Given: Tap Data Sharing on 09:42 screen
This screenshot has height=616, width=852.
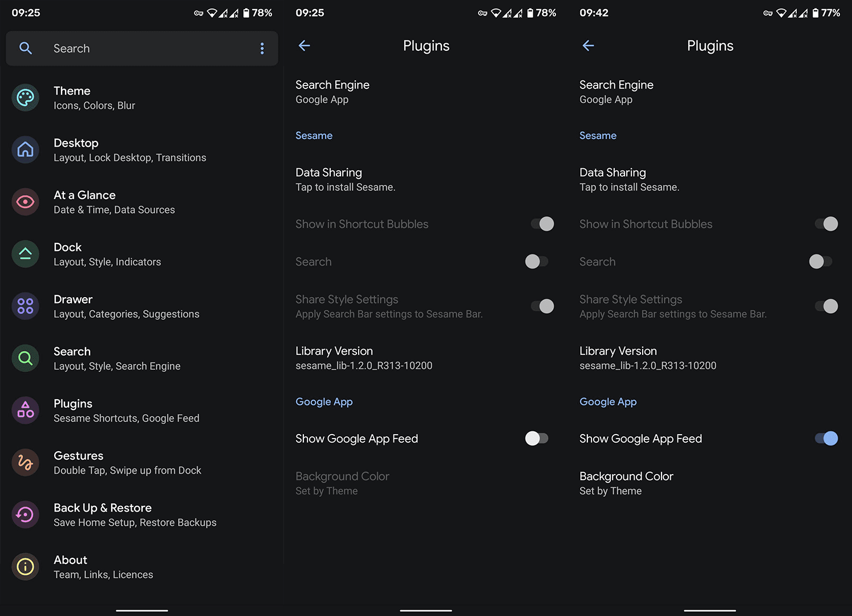Looking at the screenshot, I should (709, 179).
